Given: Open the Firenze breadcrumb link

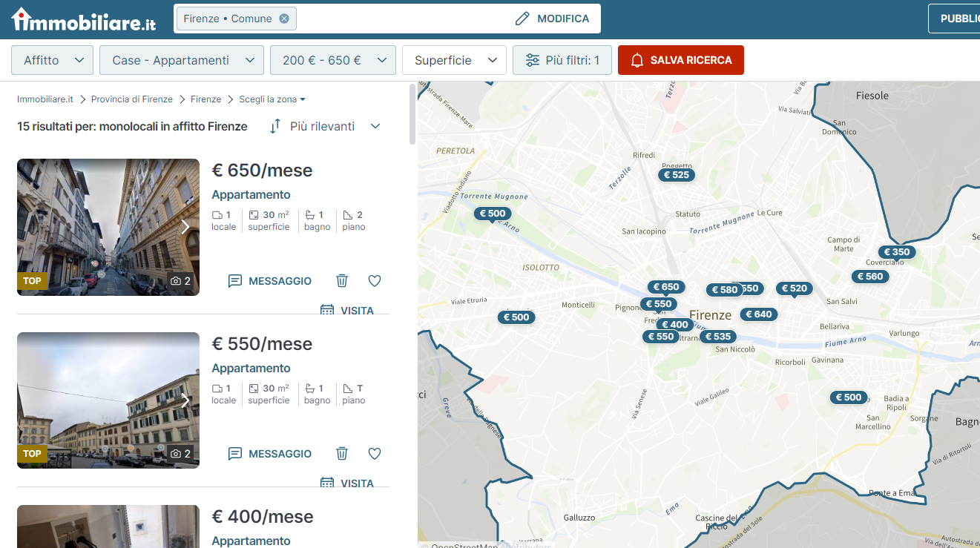Looking at the screenshot, I should pos(205,99).
